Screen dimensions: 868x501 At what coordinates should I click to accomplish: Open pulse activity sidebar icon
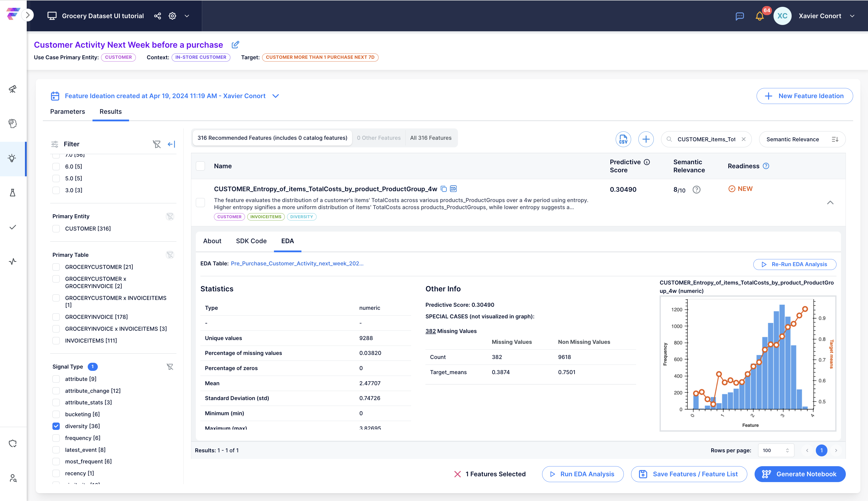click(x=13, y=262)
